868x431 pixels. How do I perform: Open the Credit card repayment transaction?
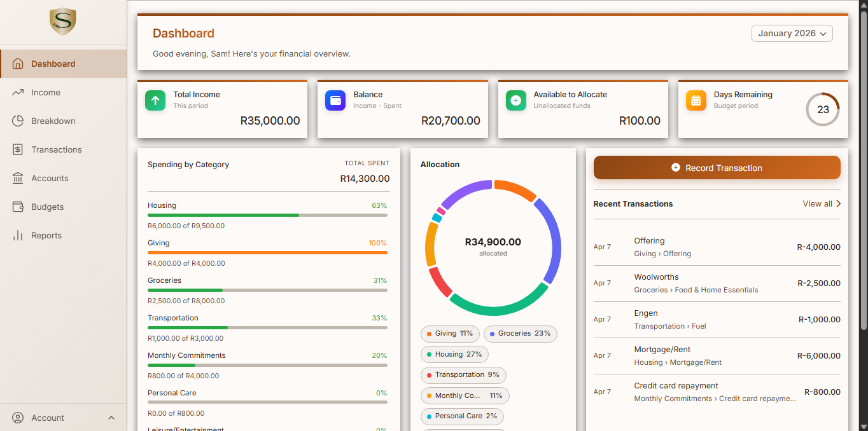[717, 392]
